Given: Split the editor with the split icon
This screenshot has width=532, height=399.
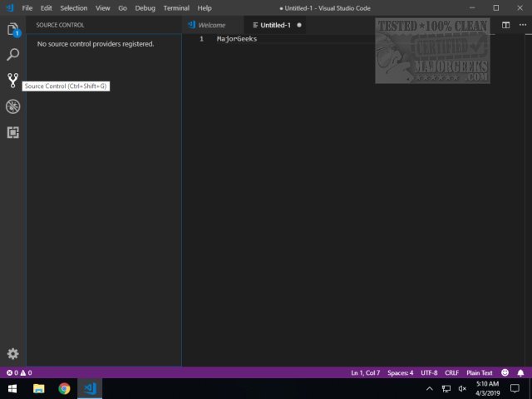Looking at the screenshot, I should (x=505, y=25).
